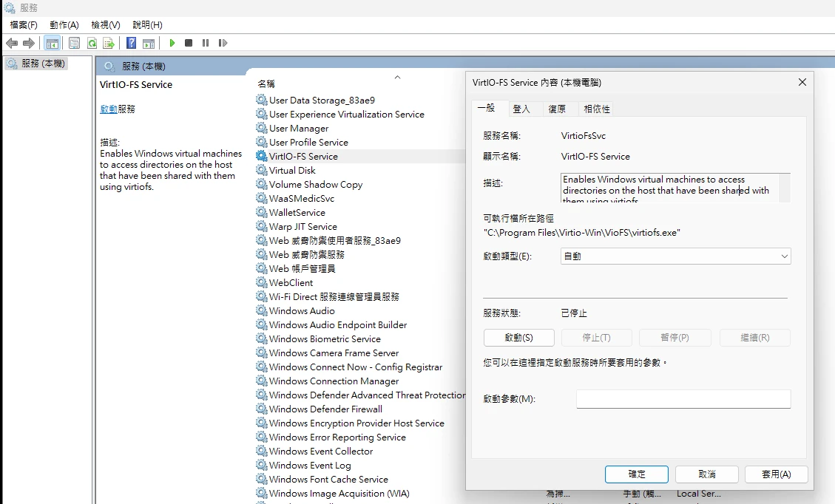Click the 啟動 link in the left description pane
This screenshot has height=504, width=835.
pos(109,109)
